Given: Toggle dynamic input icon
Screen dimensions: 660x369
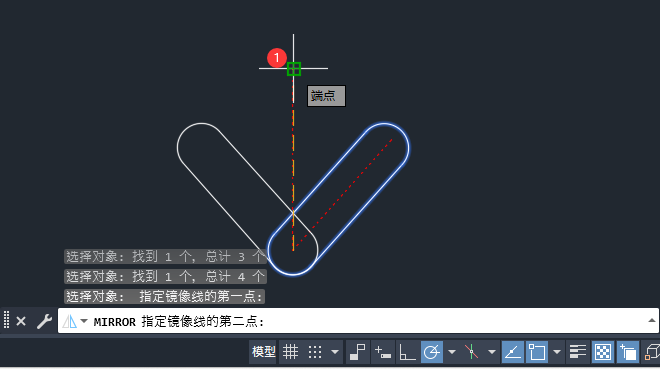Looking at the screenshot, I should [383, 352].
